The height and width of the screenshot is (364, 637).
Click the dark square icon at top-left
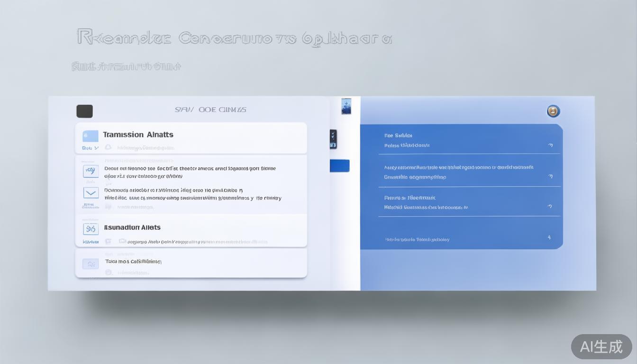84,111
